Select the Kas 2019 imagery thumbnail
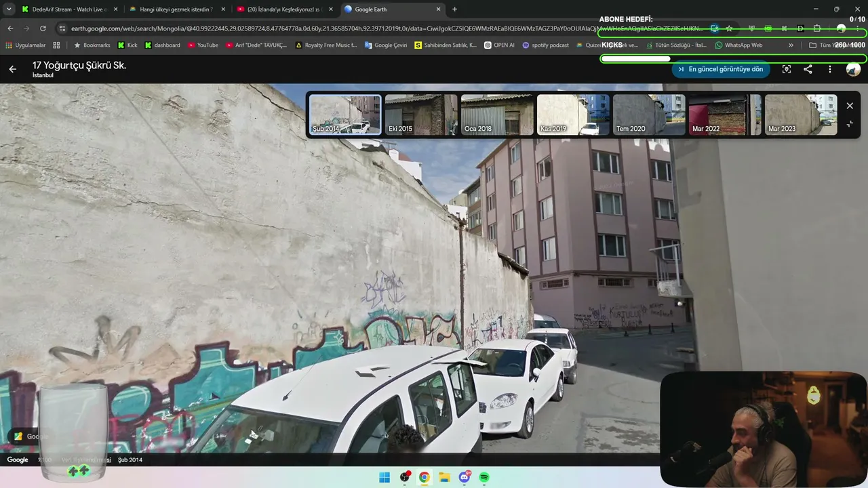 pyautogui.click(x=573, y=115)
